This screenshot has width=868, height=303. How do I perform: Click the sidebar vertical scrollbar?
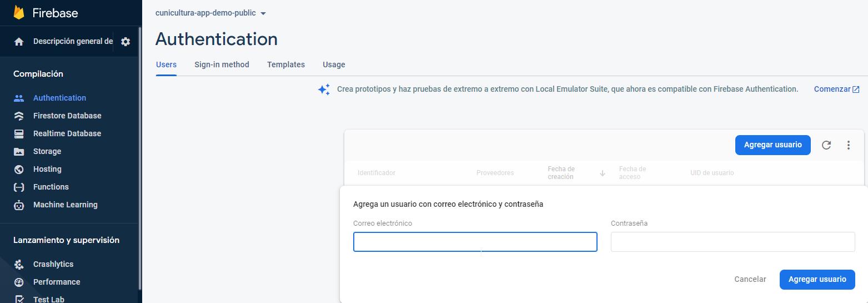[139, 158]
